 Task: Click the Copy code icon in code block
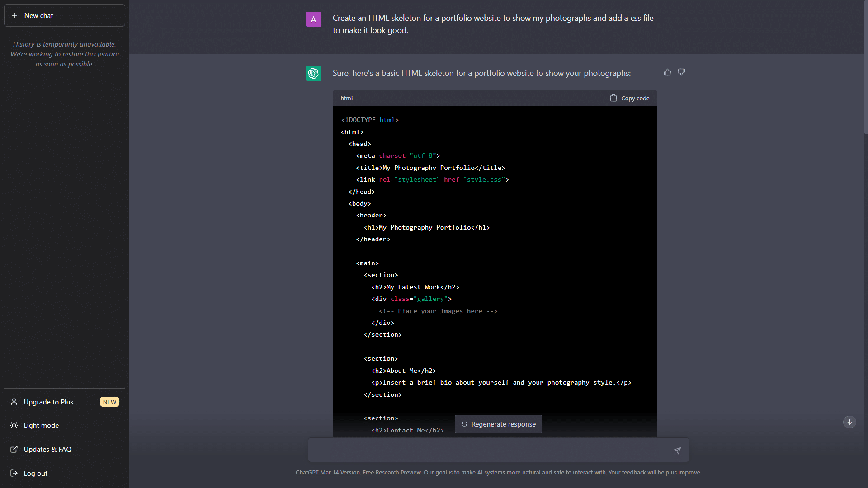point(613,99)
